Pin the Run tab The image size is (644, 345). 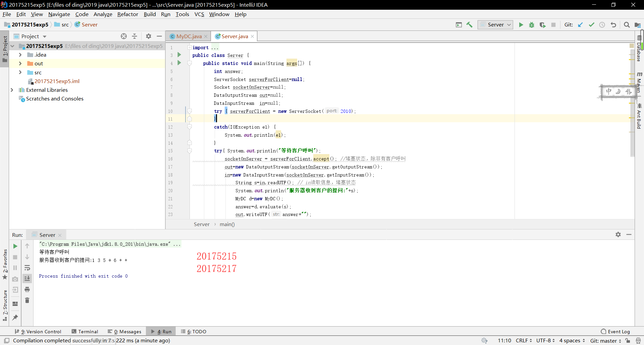pos(15,317)
